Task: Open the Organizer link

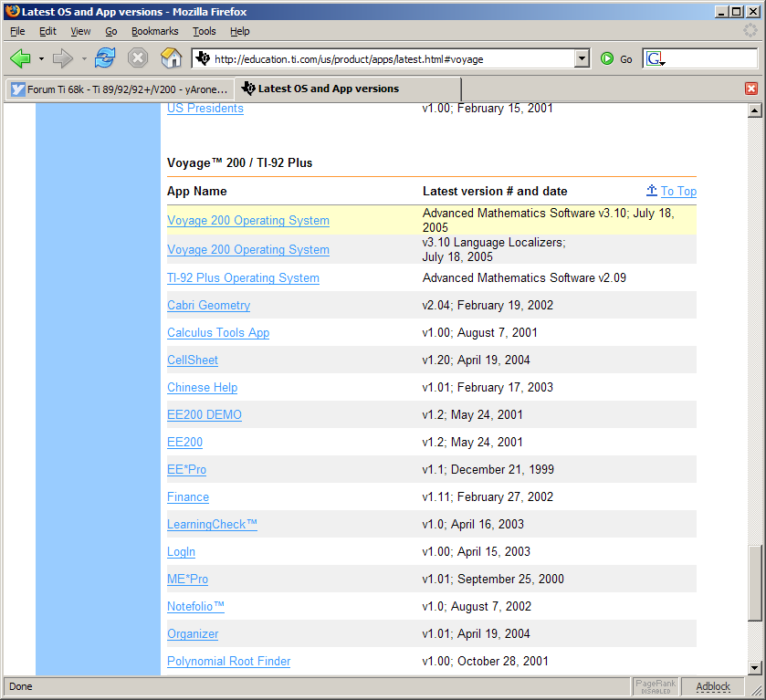Action: coord(193,633)
